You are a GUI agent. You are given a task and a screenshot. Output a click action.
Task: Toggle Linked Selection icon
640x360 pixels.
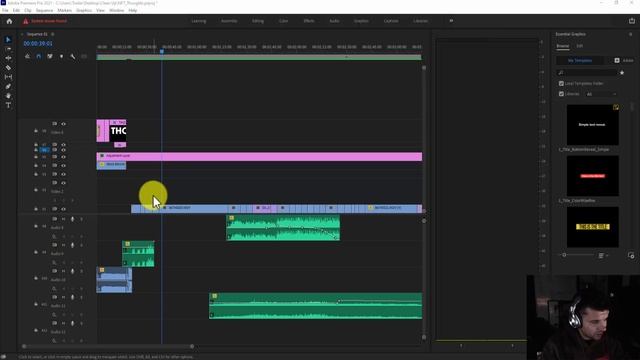50,56
